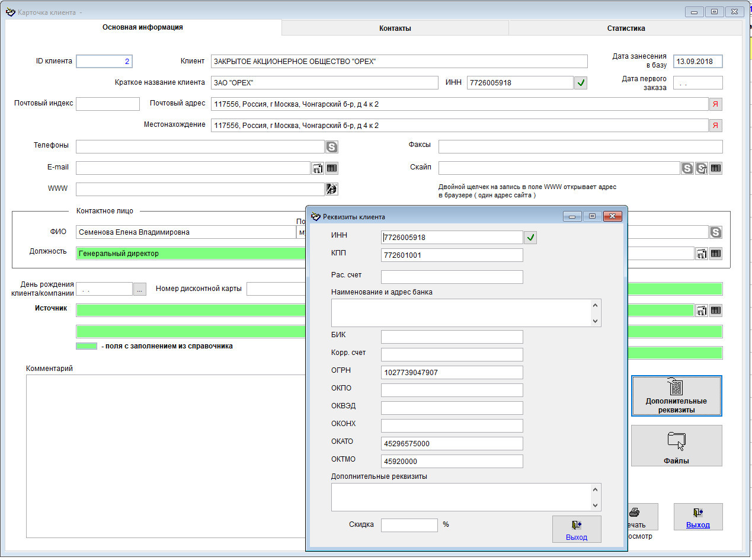This screenshot has height=560, width=752.
Task: Click green checkmark beside INN in Реквизиты клиента dialog
Action: pos(530,238)
